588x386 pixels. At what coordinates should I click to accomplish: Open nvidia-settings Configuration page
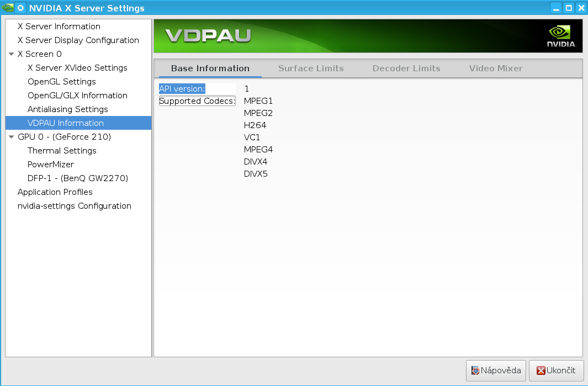click(74, 206)
